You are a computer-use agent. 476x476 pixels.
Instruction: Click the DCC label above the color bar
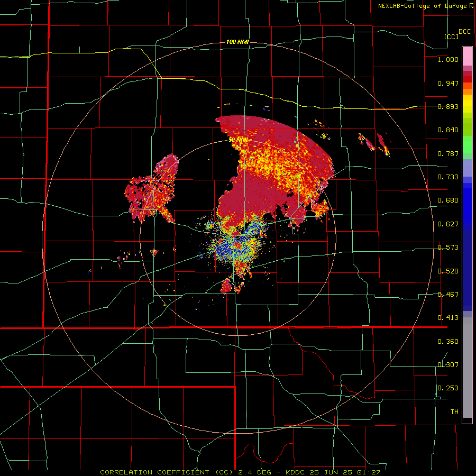point(464,32)
